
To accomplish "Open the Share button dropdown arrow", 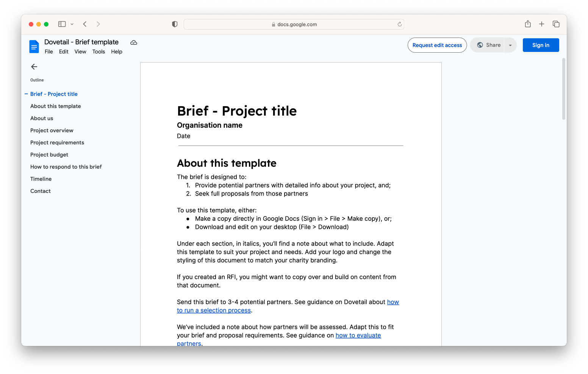I will 510,45.
